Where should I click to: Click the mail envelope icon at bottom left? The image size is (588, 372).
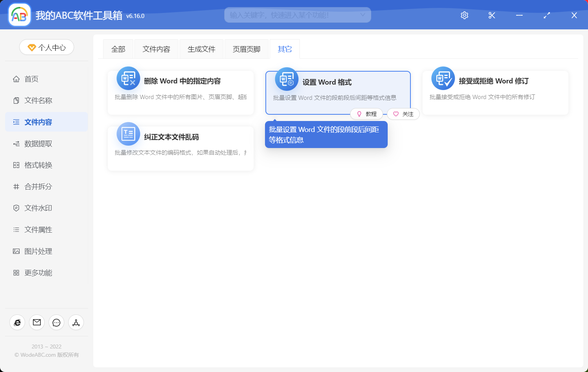click(36, 322)
